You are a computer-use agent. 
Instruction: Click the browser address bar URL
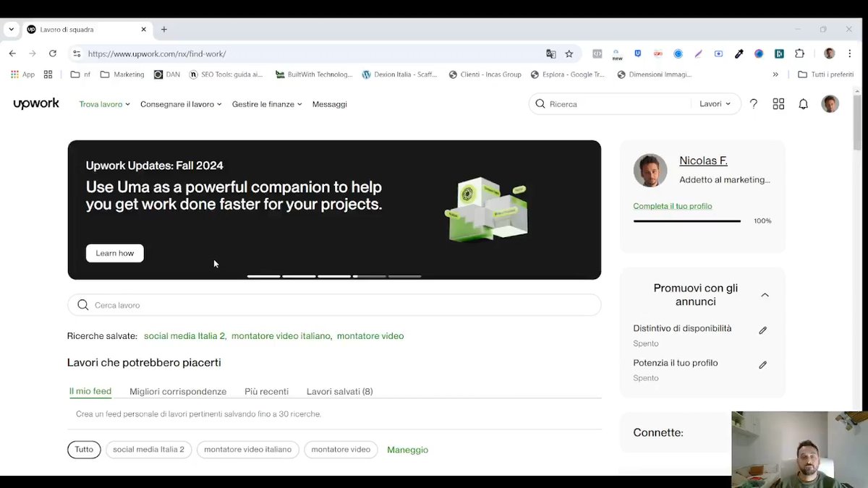(157, 53)
